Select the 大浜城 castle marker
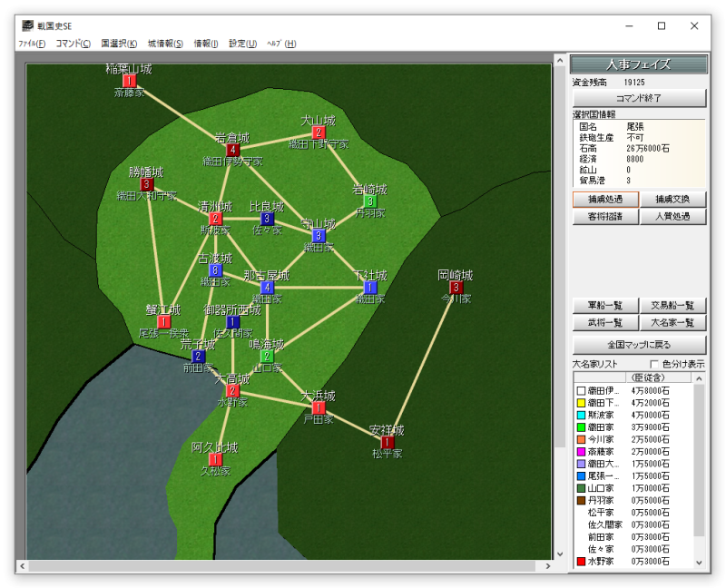The width and height of the screenshot is (726, 588). 319,408
